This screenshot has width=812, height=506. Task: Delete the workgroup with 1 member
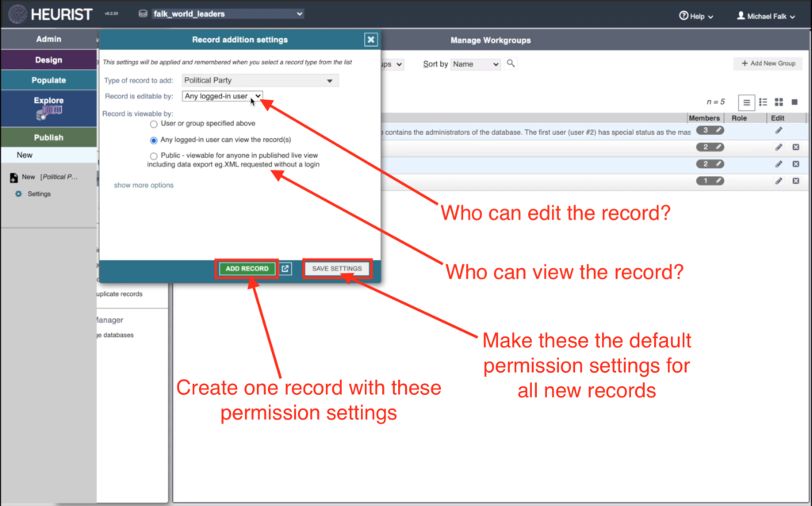[796, 181]
